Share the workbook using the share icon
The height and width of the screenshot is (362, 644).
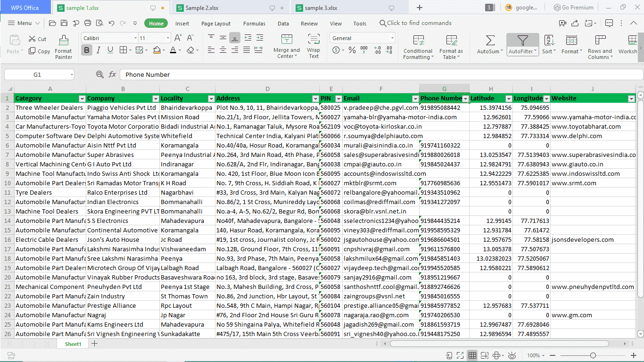576,23
